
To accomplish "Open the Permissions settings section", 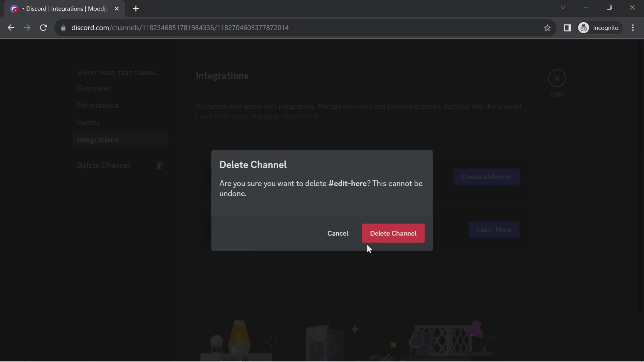I will click(98, 105).
